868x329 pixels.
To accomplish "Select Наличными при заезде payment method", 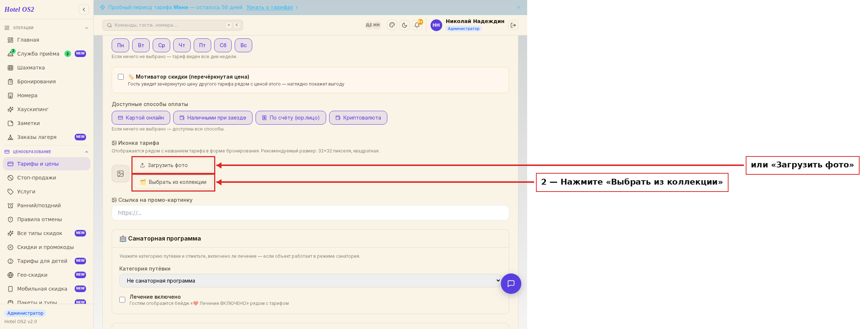I will point(213,118).
